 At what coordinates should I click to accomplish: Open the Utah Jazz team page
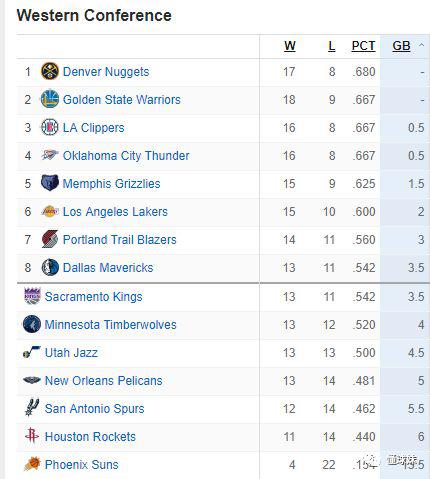coord(71,352)
